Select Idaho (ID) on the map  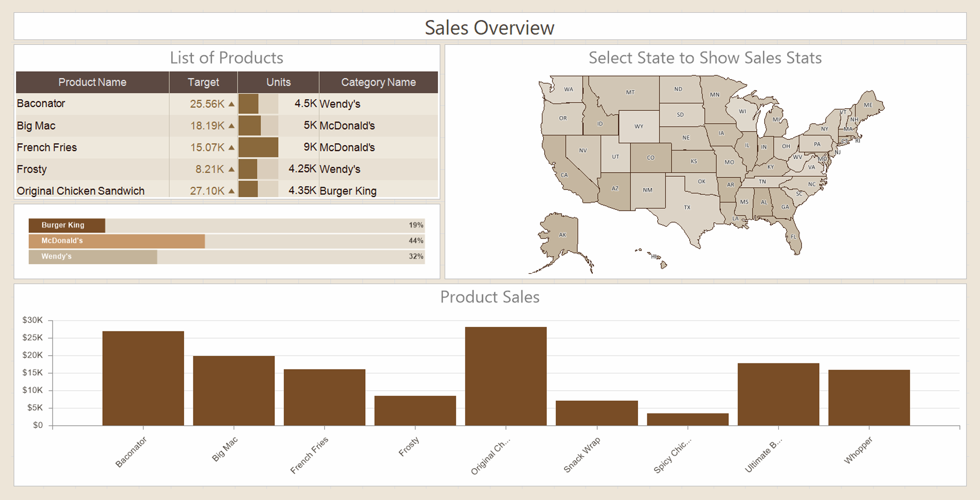click(x=600, y=124)
